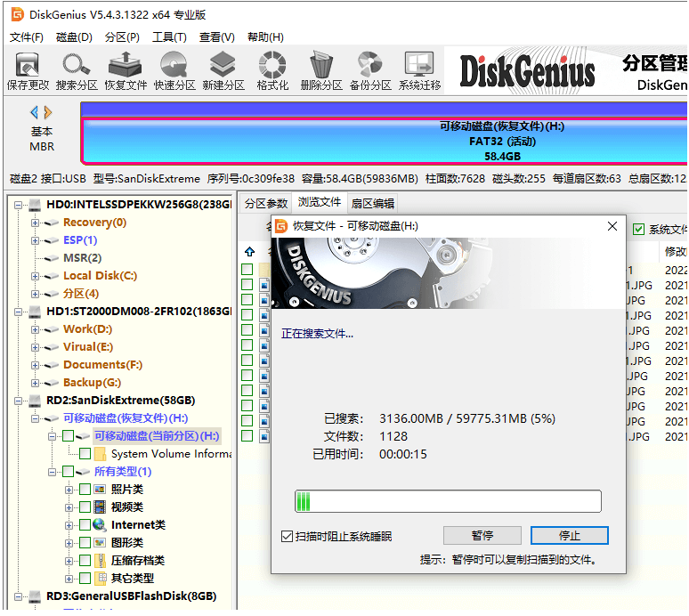Viewport: 689px width, 616px height.
Task: Check the 可移动磁盘(当前分区)(H:) tree checkbox
Action: pos(69,436)
